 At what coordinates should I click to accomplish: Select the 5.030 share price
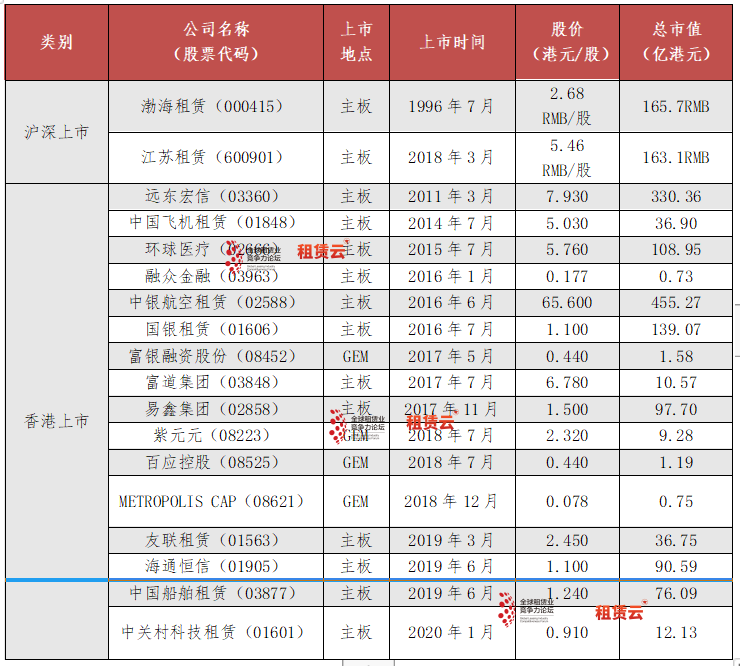coord(567,223)
